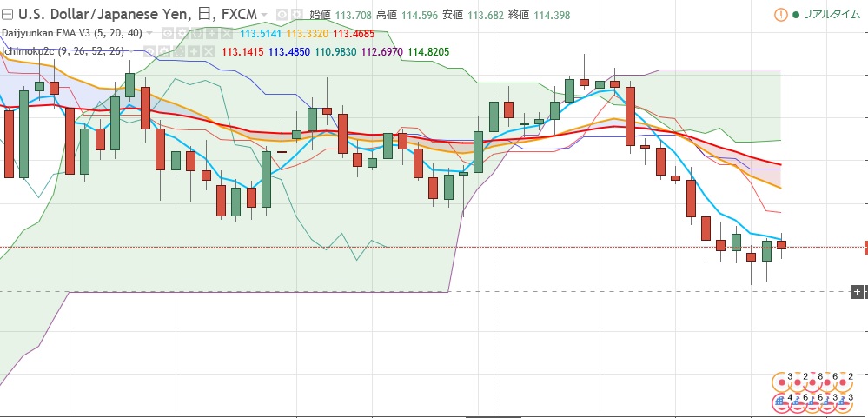
Task: Collapse the chart legend box
Action: tap(7, 15)
